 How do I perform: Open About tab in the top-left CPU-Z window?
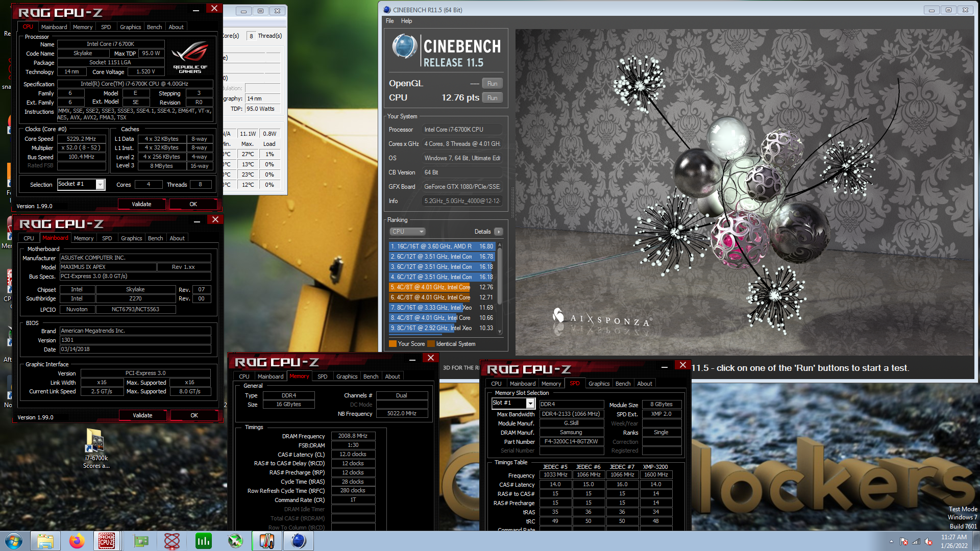coord(176,27)
